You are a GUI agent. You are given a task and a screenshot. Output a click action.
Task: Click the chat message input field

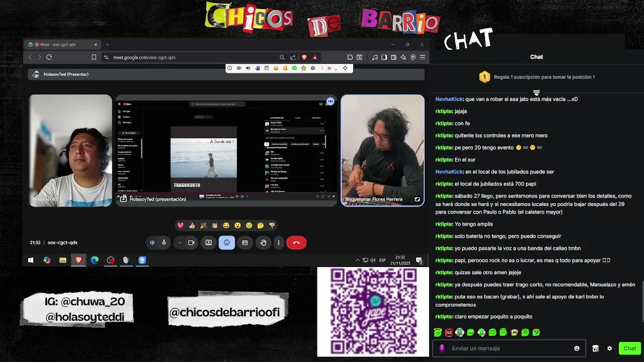click(508, 348)
